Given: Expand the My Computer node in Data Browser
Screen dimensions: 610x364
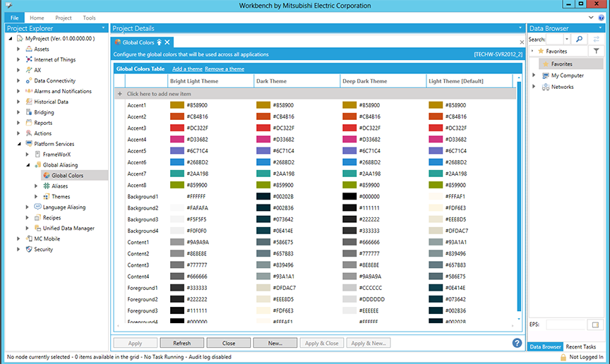Looking at the screenshot, I should click(x=534, y=75).
